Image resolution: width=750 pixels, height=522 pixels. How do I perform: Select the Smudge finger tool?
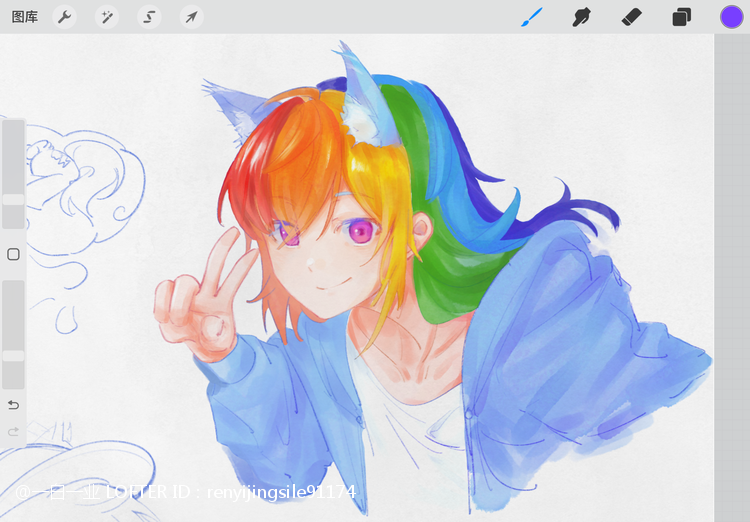(582, 17)
